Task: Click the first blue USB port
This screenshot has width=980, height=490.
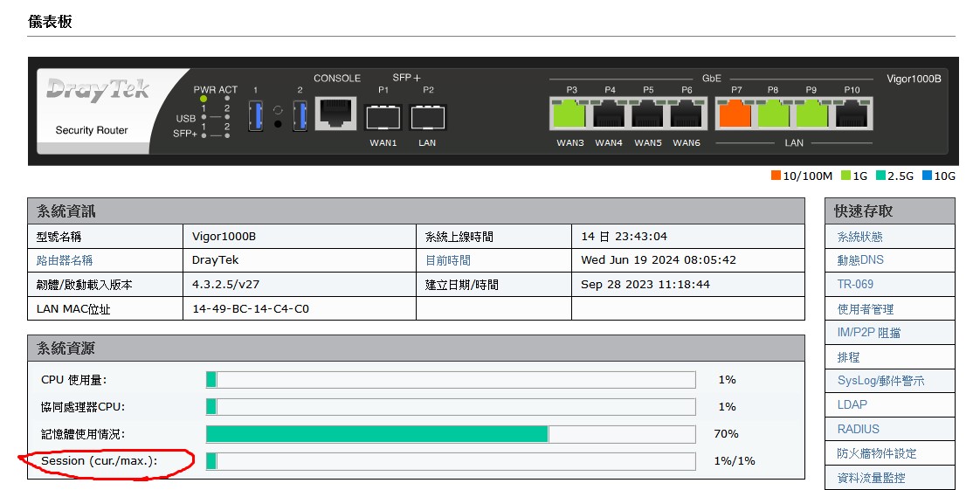Action: 255,115
